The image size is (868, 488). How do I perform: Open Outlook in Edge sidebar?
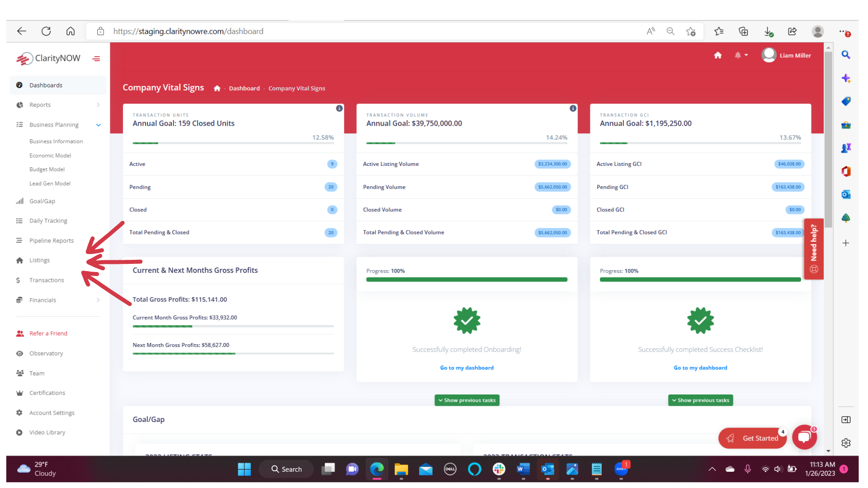click(x=846, y=195)
